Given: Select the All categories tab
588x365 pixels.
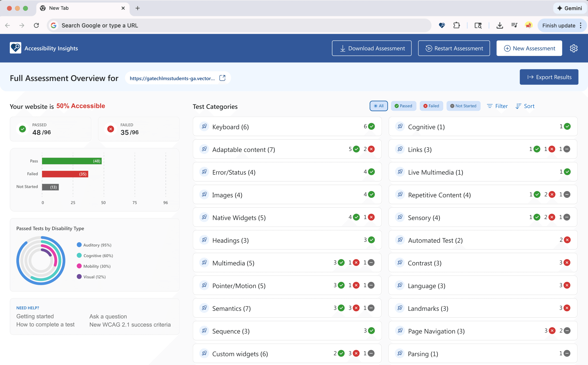Looking at the screenshot, I should [378, 106].
